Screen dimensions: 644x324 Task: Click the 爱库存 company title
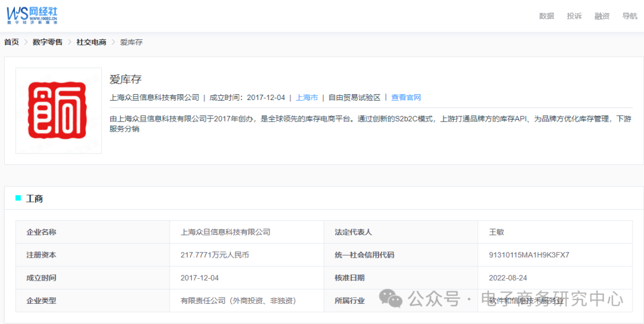(125, 80)
